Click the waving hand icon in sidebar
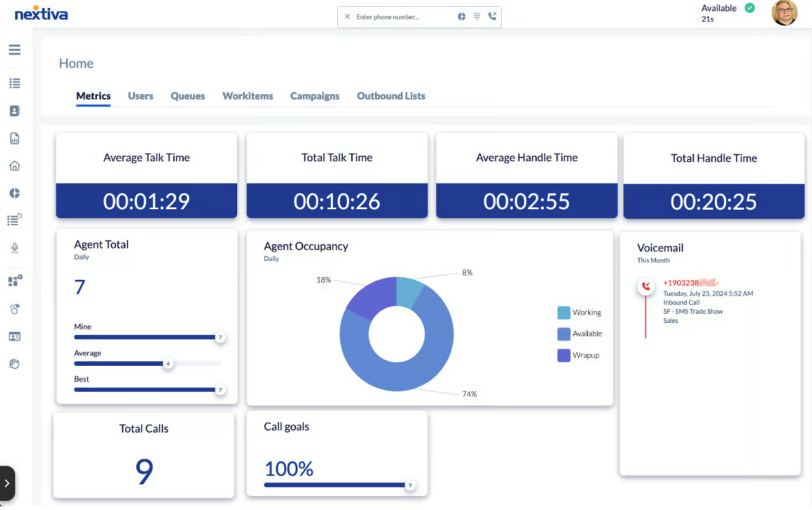The height and width of the screenshot is (510, 812). [15, 364]
